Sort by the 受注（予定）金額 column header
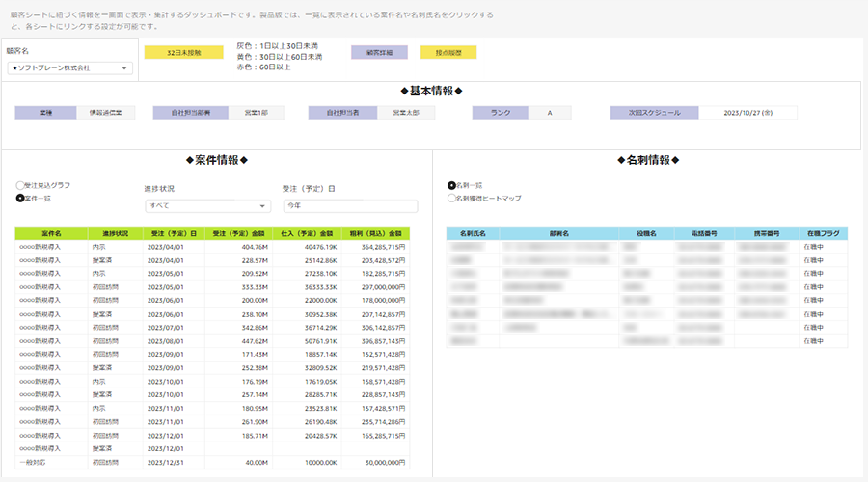This screenshot has width=868, height=482. (238, 233)
